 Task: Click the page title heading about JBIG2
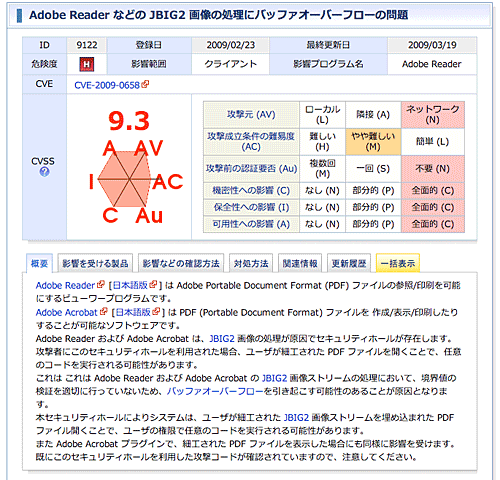tap(219, 15)
